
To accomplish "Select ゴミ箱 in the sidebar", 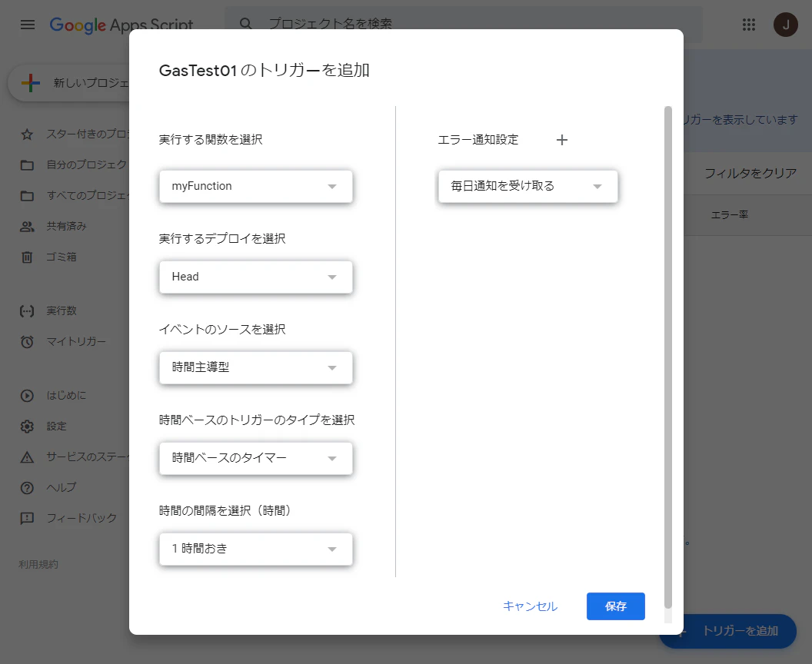I will tap(61, 257).
